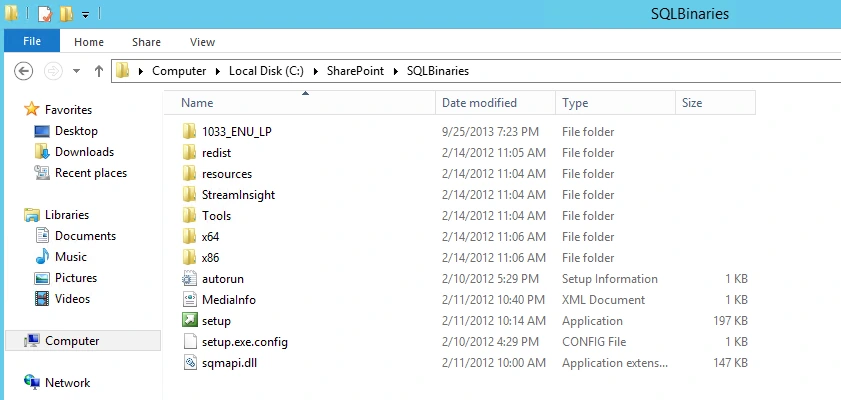Switch to the View ribbon tab
Screen dimensions: 841x400
(x=202, y=42)
